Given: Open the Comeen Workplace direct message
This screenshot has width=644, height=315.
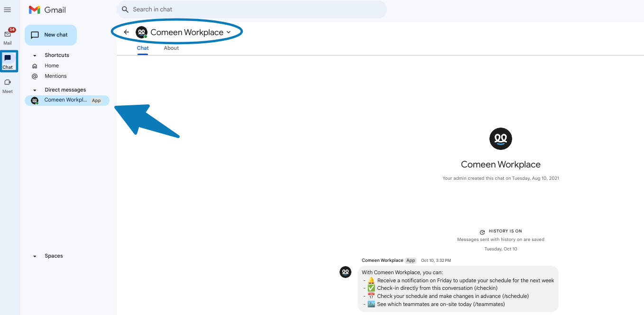Looking at the screenshot, I should pos(67,101).
